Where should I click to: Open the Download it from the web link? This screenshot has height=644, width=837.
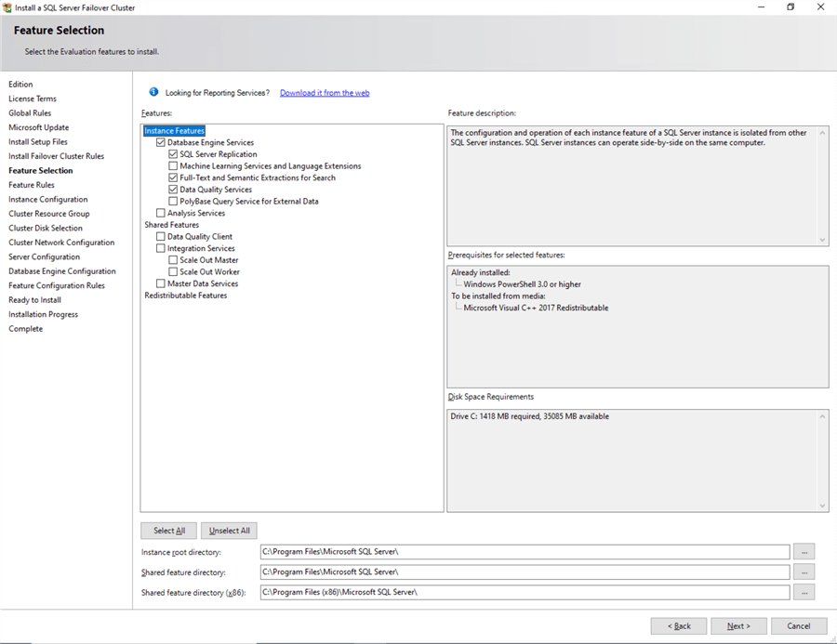325,93
